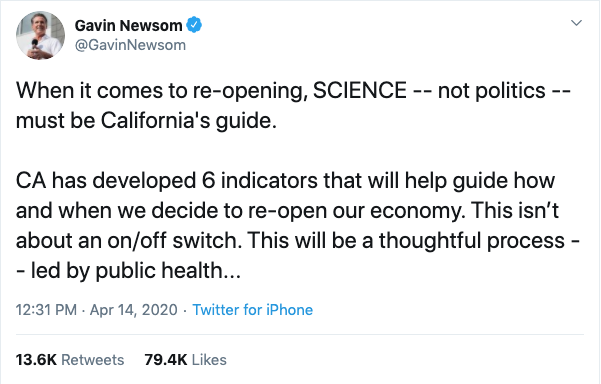Image resolution: width=601 pixels, height=384 pixels.
Task: Open the tweet options chevron menu
Action: coord(576,23)
